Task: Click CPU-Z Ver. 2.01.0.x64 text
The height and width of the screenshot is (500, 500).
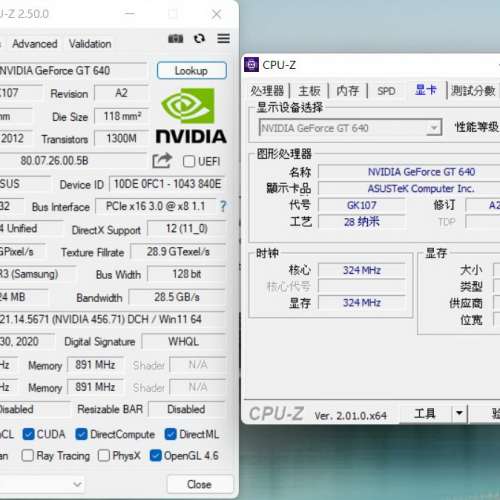Action: coord(350,415)
